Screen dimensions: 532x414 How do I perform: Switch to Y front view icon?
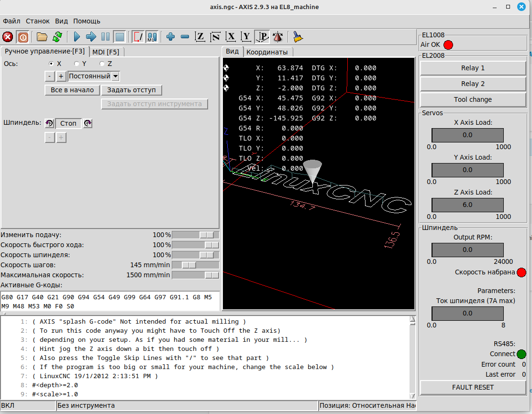246,37
